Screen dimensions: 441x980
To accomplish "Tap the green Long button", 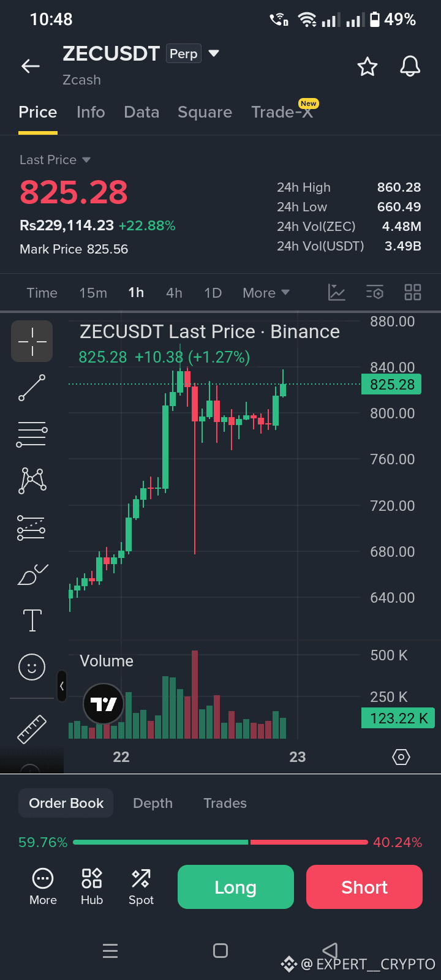I will [236, 887].
